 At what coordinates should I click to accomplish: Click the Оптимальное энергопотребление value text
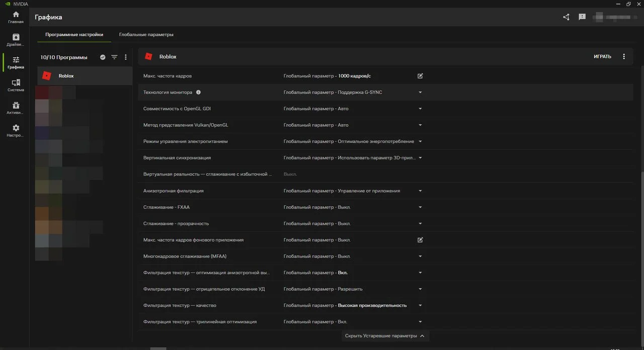click(x=376, y=141)
